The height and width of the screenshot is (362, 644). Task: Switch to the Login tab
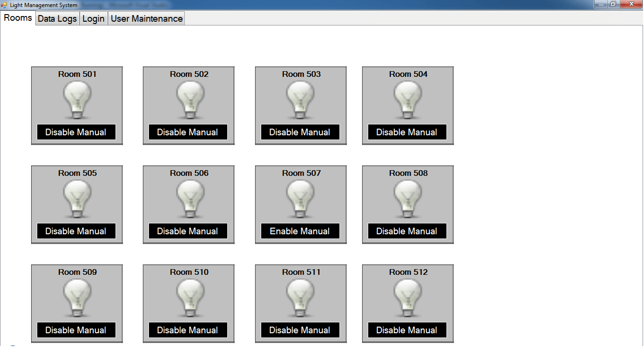click(93, 19)
